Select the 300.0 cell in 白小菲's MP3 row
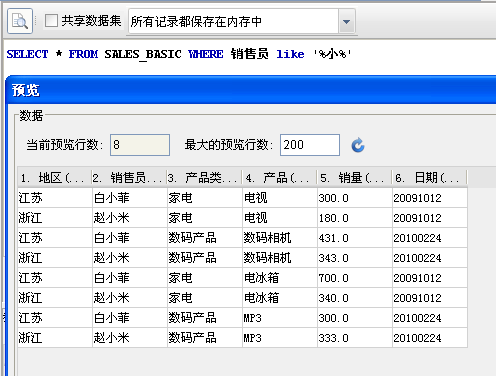This screenshot has height=376, width=496. (x=355, y=318)
